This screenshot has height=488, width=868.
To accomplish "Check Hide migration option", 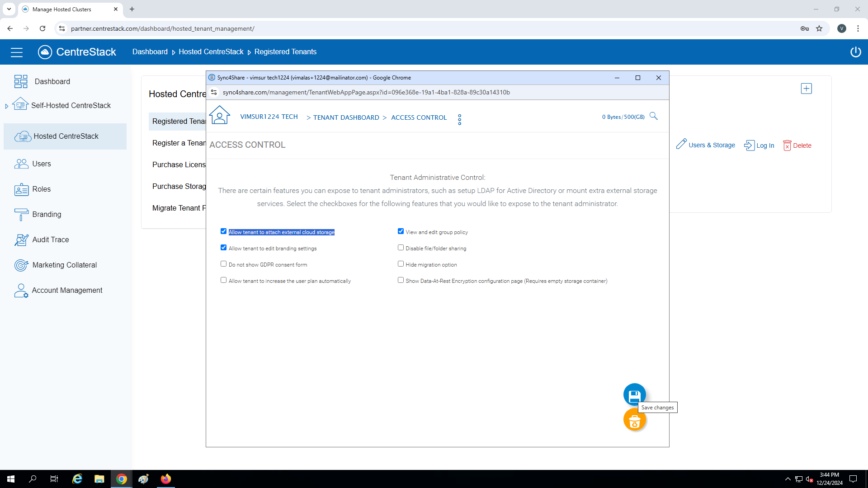I will click(x=401, y=264).
